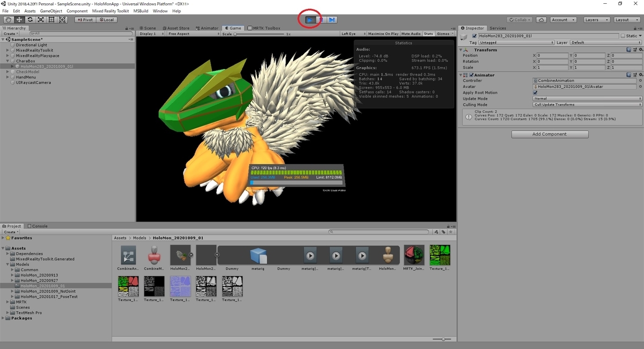Select the Move tool in the toolbar
Image resolution: width=644 pixels, height=349 pixels.
19,20
